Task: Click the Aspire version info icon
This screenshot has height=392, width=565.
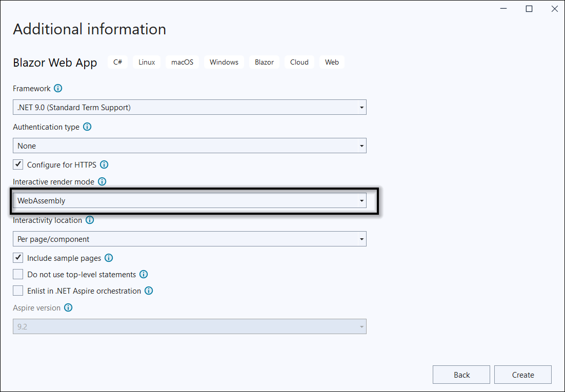Action: pyautogui.click(x=68, y=307)
